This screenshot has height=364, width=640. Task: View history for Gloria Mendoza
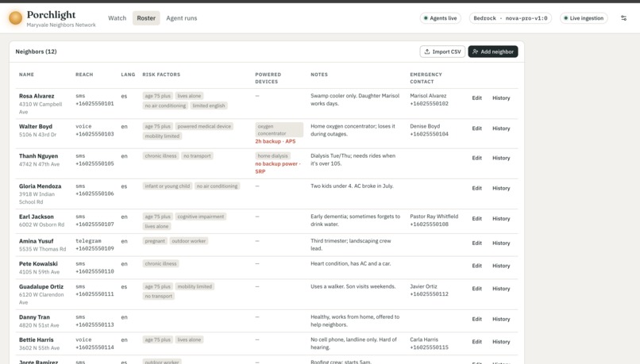(x=501, y=188)
